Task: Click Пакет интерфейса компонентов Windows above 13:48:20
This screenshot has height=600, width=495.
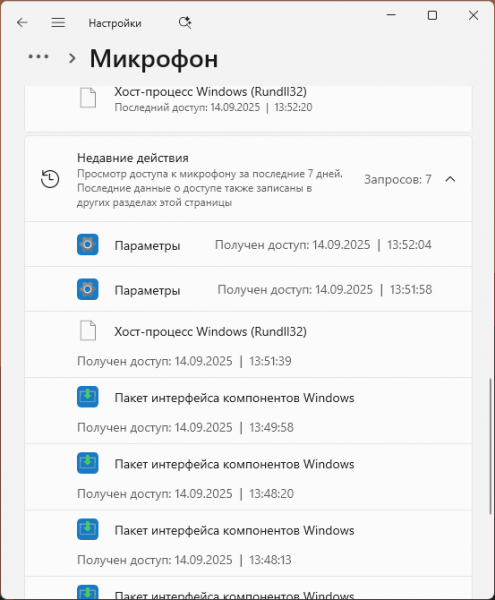Action: coord(234,464)
